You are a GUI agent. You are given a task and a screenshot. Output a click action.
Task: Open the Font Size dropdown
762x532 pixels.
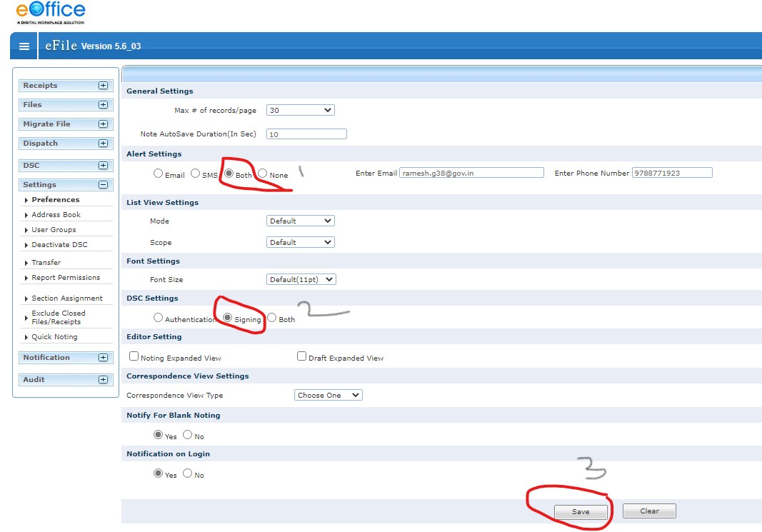300,278
